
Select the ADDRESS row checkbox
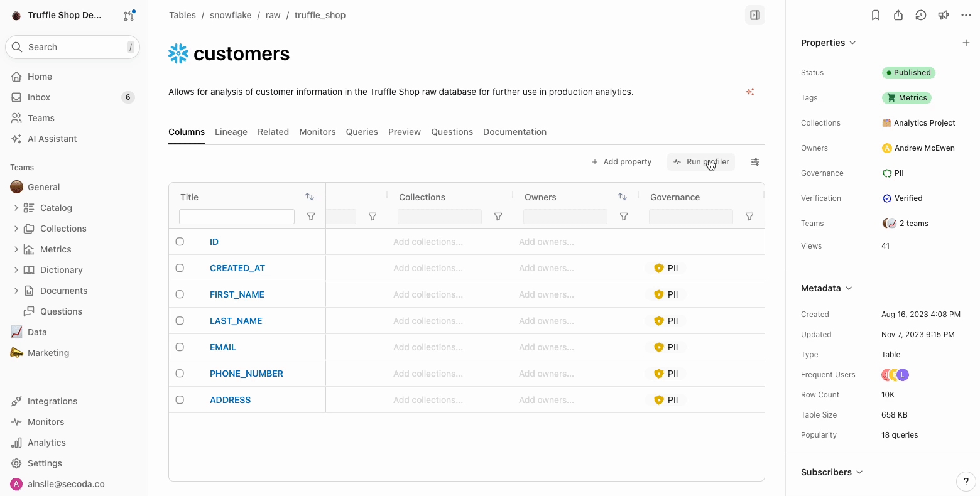pos(180,400)
